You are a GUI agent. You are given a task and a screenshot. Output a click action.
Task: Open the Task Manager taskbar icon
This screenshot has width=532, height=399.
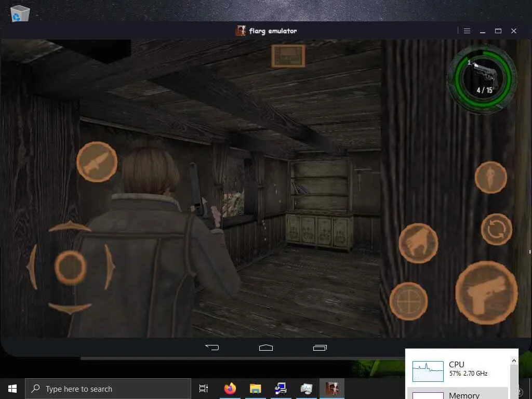[307, 389]
